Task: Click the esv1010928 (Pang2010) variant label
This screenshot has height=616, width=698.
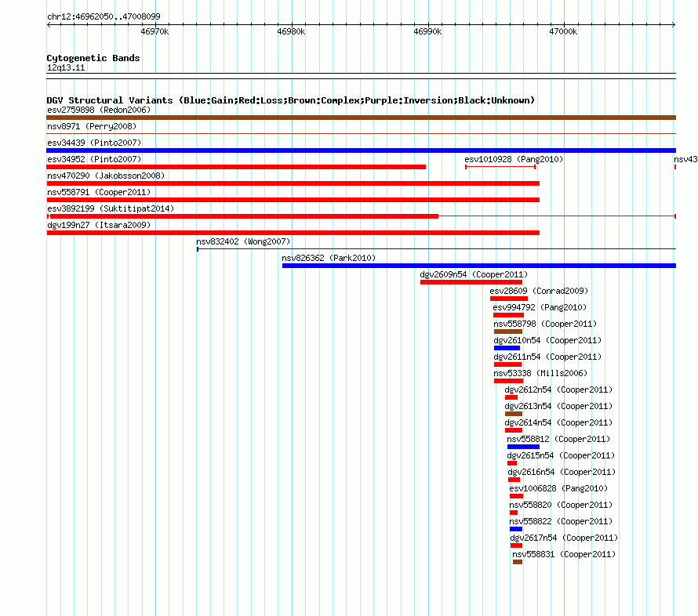Action: click(x=514, y=159)
